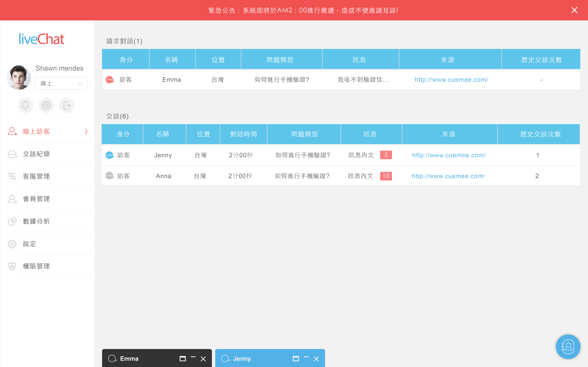
Task: Maximize the Emma chat window
Action: point(183,359)
